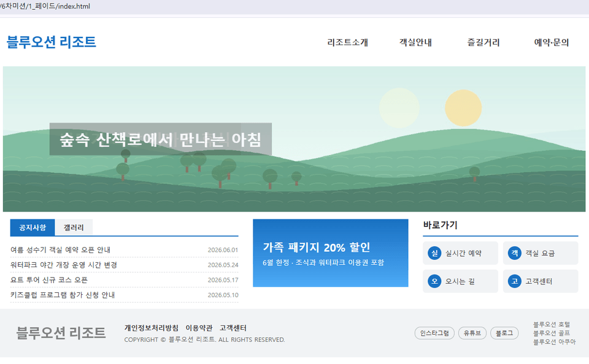The height and width of the screenshot is (364, 589).
Task: Click the blue 블루오션 리조트 header logo
Action: [x=52, y=42]
